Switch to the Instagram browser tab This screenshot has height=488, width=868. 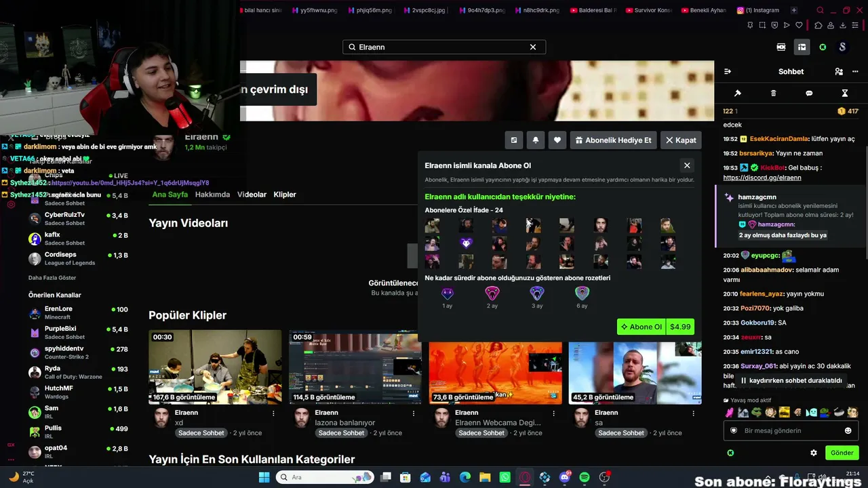pos(757,10)
